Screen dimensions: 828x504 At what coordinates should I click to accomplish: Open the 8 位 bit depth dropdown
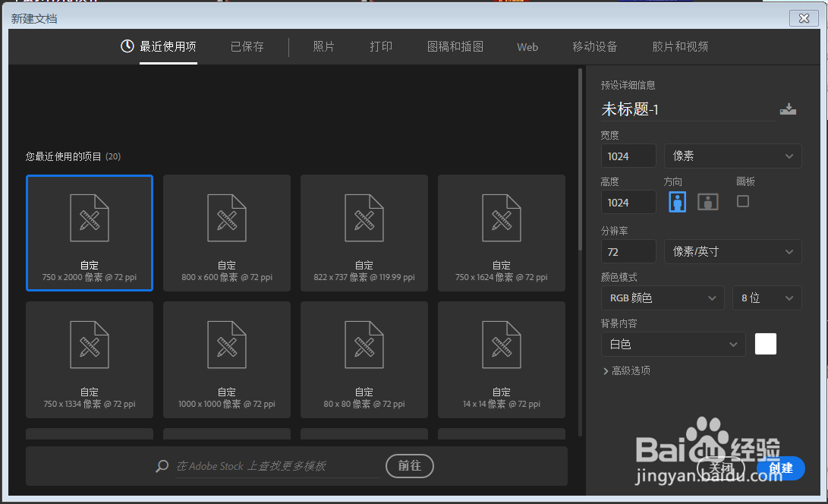(767, 298)
